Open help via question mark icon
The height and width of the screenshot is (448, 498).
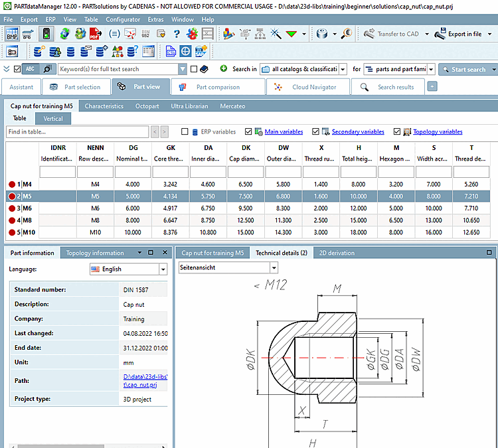(177, 34)
